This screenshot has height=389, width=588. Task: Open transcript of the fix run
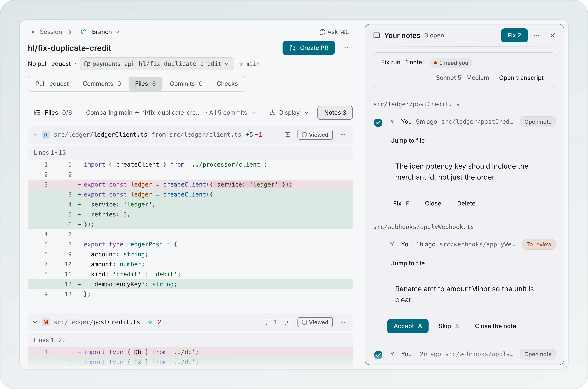[x=521, y=78]
